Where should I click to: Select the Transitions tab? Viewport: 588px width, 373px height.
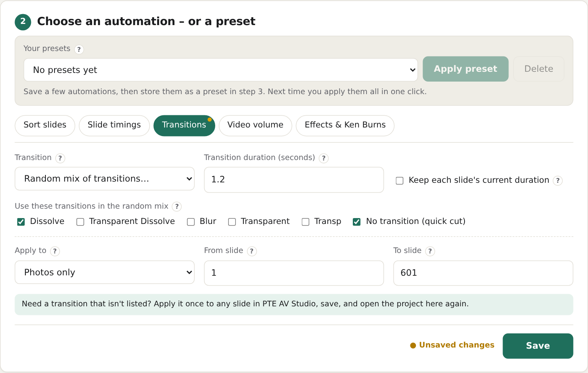click(184, 126)
